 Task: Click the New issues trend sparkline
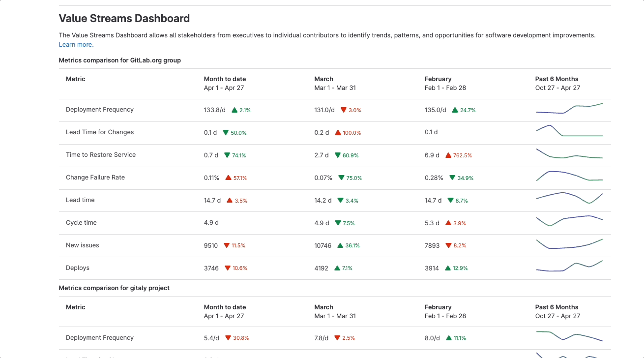point(569,244)
